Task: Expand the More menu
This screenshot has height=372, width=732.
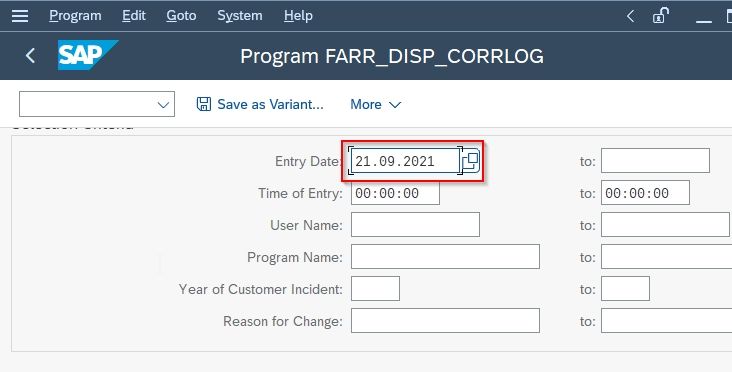Action: coord(375,104)
